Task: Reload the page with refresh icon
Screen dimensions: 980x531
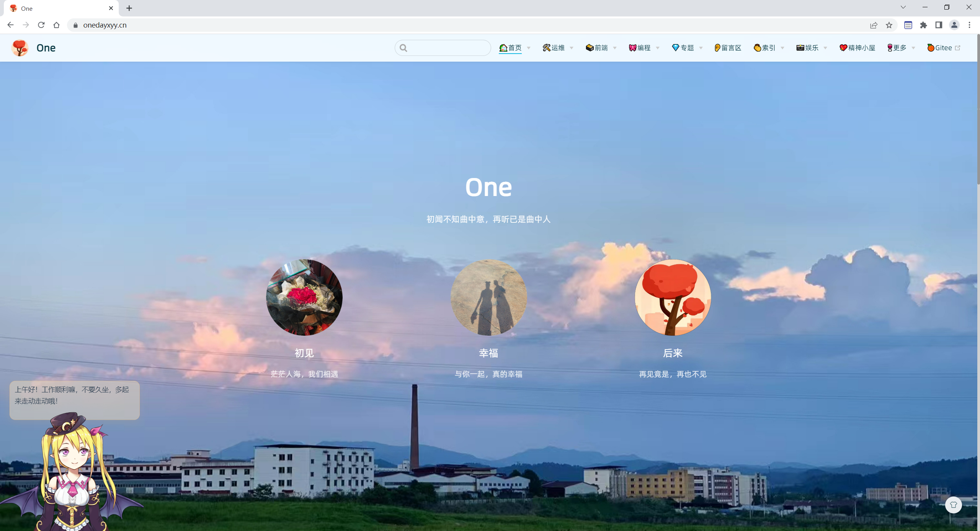Action: [41, 25]
